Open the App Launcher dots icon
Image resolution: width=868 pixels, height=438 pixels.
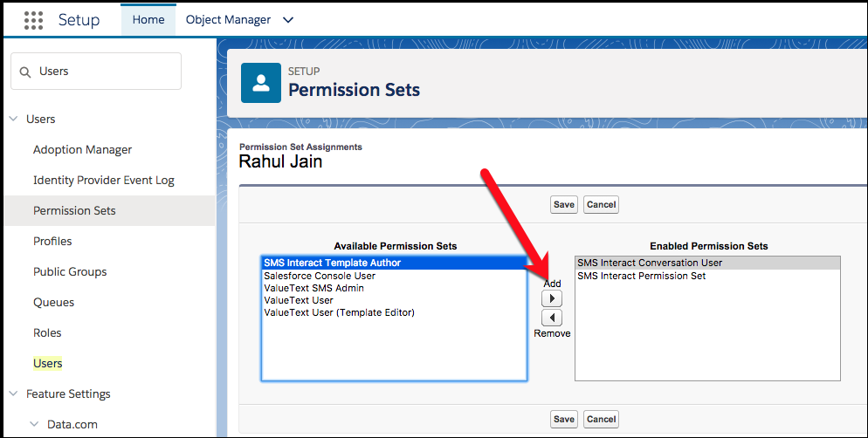pyautogui.click(x=34, y=20)
